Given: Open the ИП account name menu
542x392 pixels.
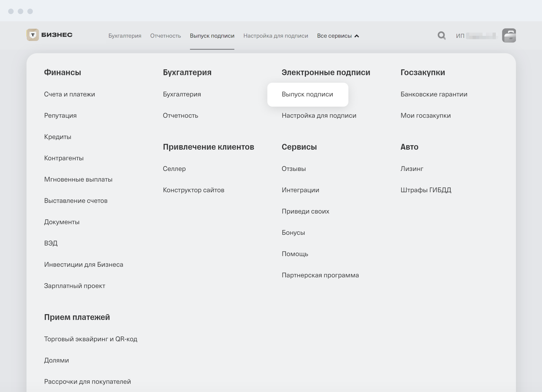Looking at the screenshot, I should point(475,36).
